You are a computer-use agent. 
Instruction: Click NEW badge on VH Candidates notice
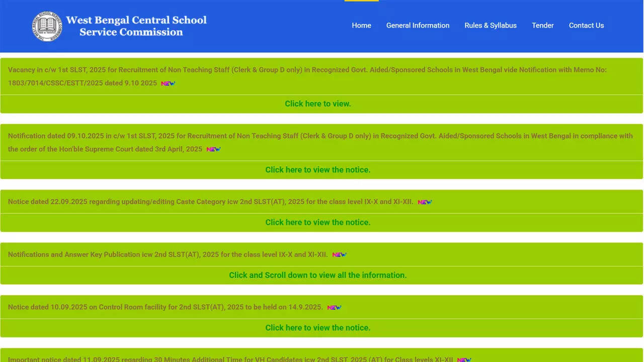click(x=464, y=359)
